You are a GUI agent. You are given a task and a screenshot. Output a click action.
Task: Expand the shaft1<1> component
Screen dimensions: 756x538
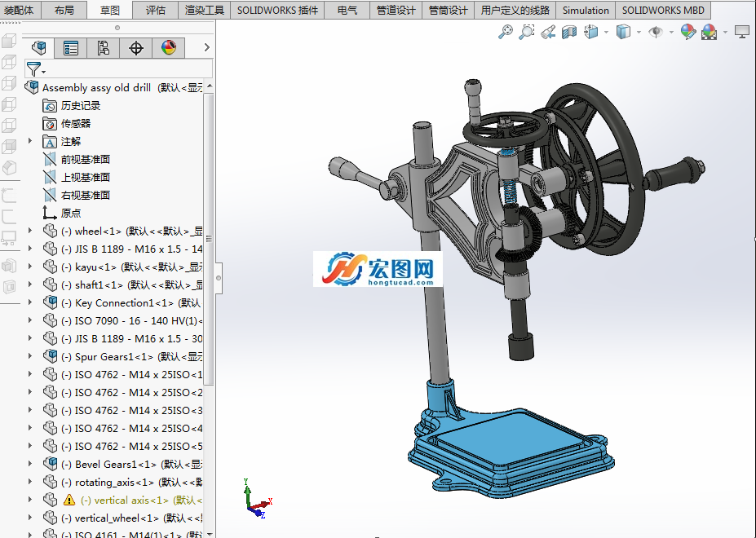(x=30, y=285)
